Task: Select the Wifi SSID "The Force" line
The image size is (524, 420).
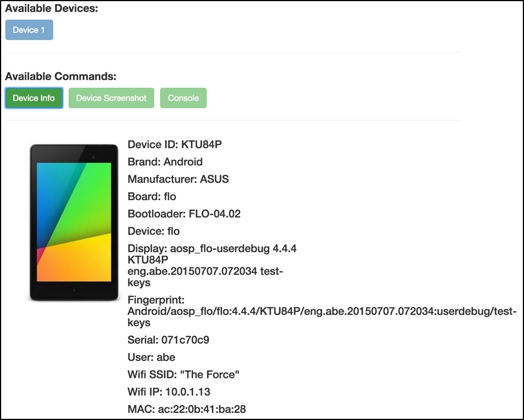Action: point(183,374)
